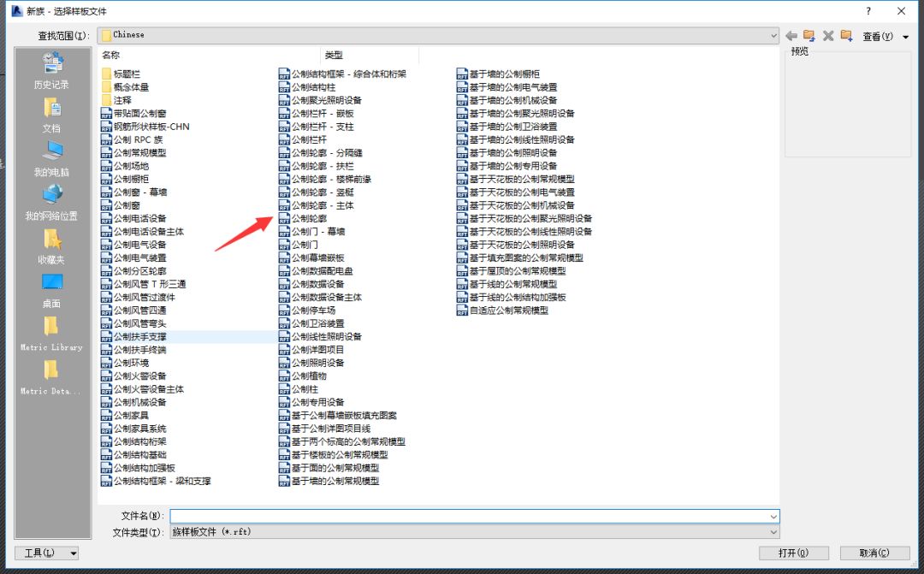Select the 概念体量 folder
This screenshot has height=574, width=924.
point(125,87)
